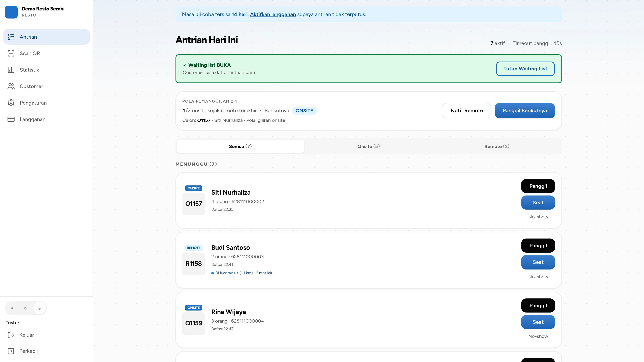
Task: Mark Siti Nurhaliza as No-show
Action: click(x=538, y=217)
